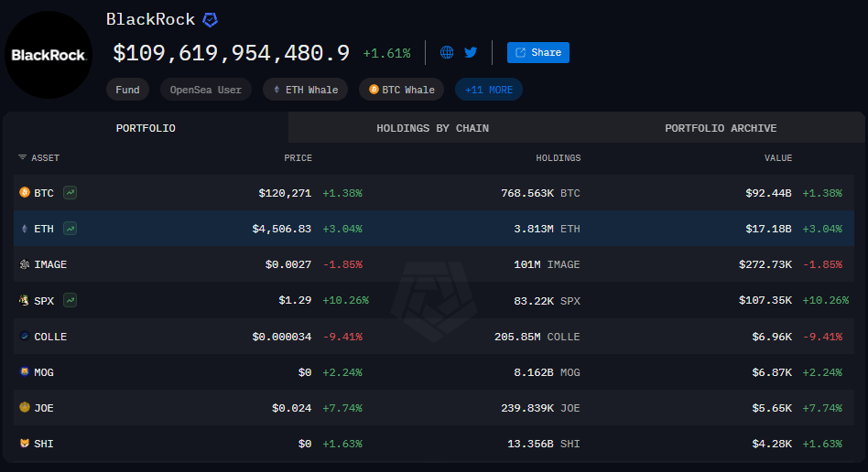Click the MOG token icon
The image size is (868, 472).
click(x=25, y=371)
